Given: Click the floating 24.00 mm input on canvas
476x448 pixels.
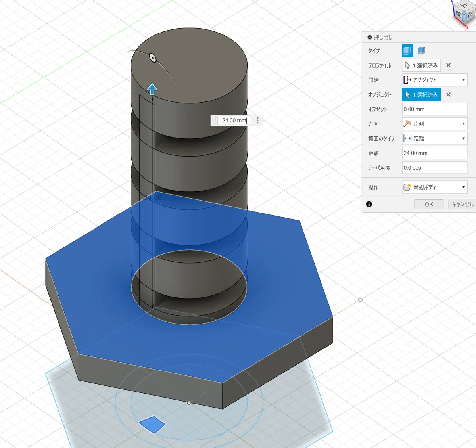Looking at the screenshot, I should 234,120.
